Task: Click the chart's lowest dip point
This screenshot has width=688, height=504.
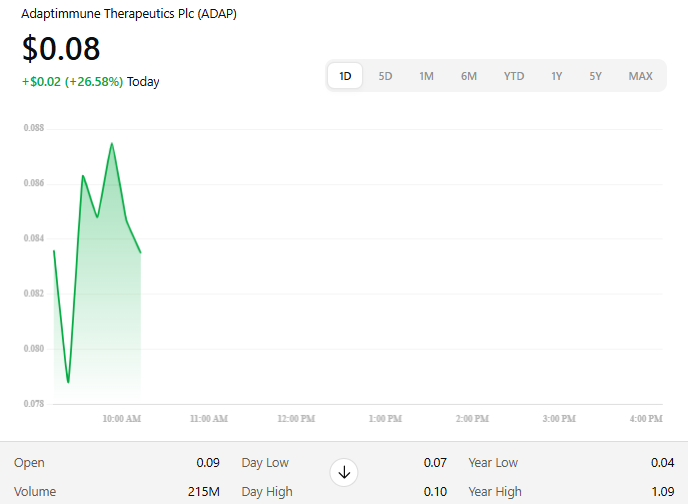Action: click(68, 382)
